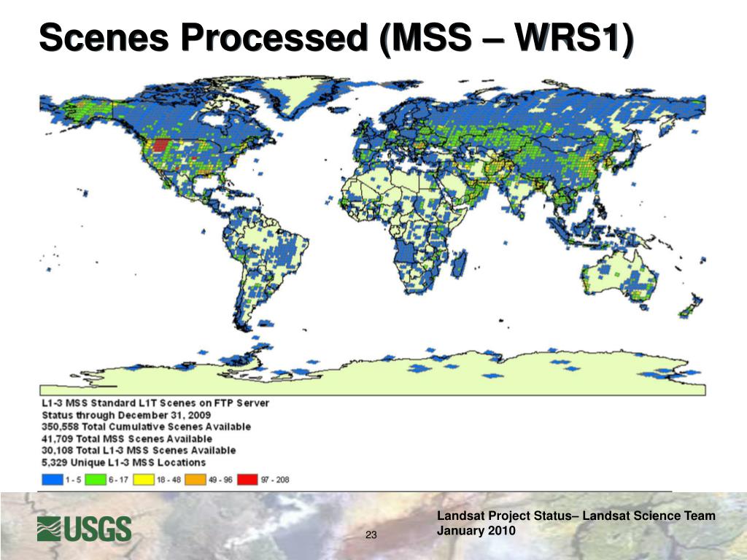Click the red scene cluster in western USA
This screenshot has height=560, width=747.
click(x=160, y=145)
